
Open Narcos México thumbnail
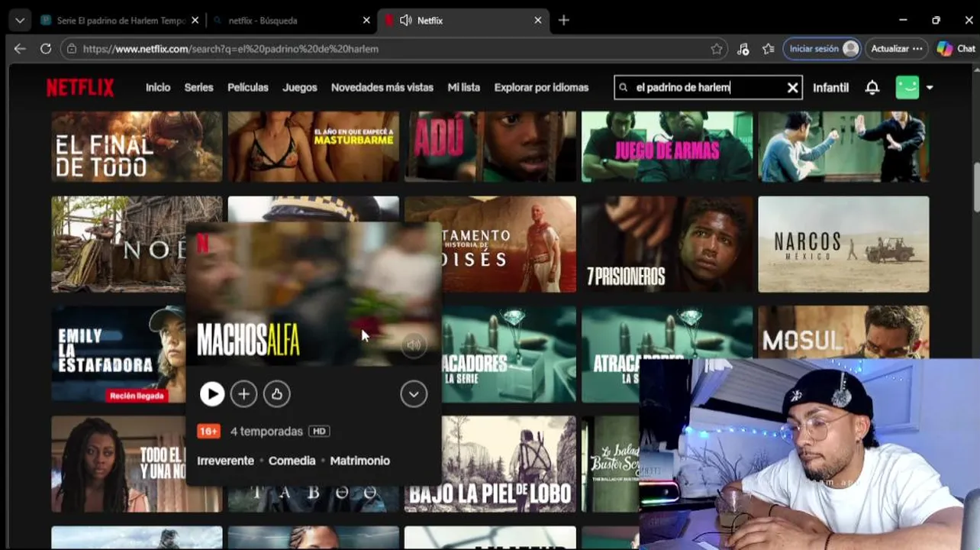coord(843,244)
